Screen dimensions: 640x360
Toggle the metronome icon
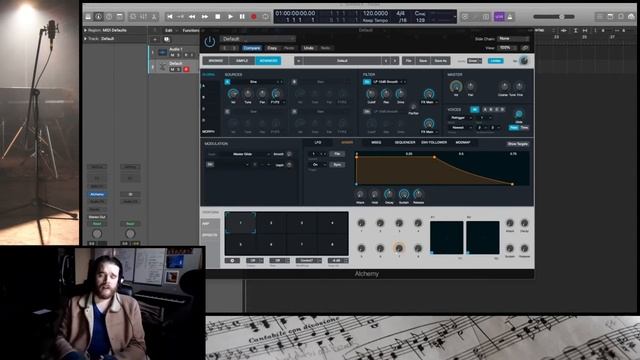(510, 17)
